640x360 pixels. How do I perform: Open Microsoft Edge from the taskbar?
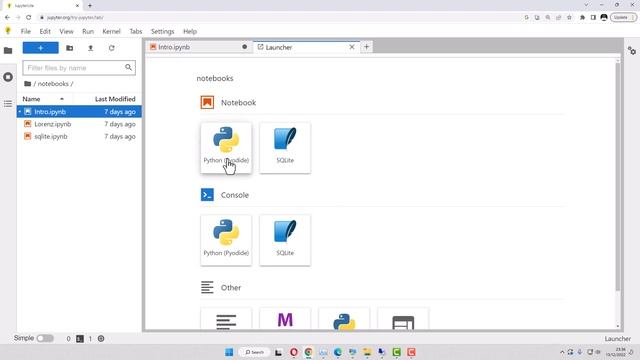(338, 352)
